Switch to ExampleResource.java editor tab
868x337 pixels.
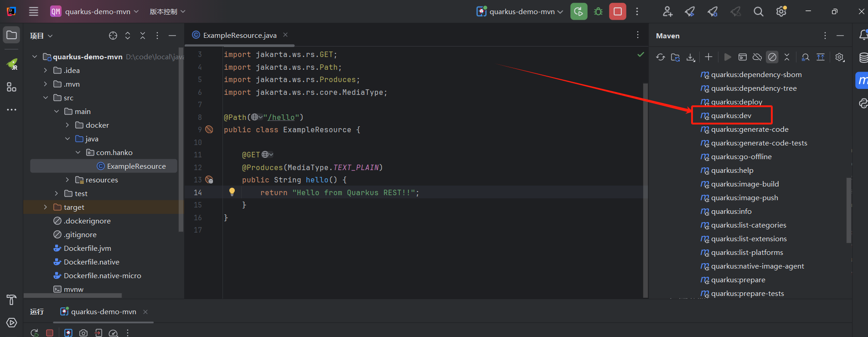tap(240, 35)
